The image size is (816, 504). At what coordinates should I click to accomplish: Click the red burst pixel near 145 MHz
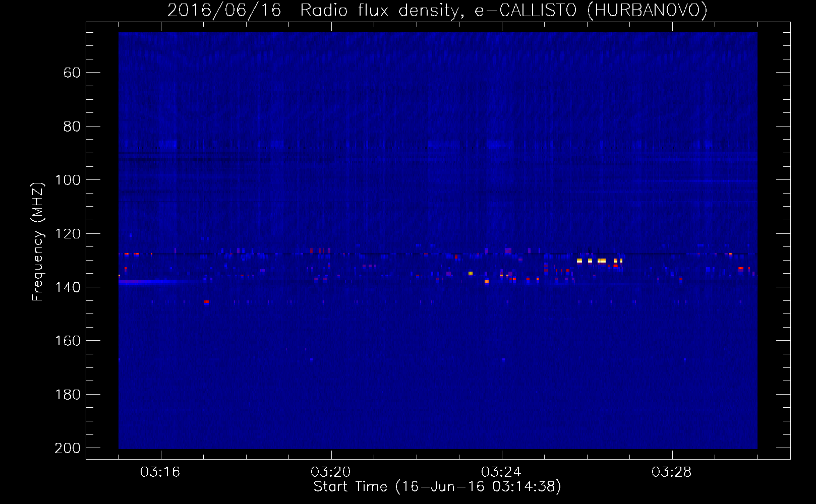click(x=206, y=302)
